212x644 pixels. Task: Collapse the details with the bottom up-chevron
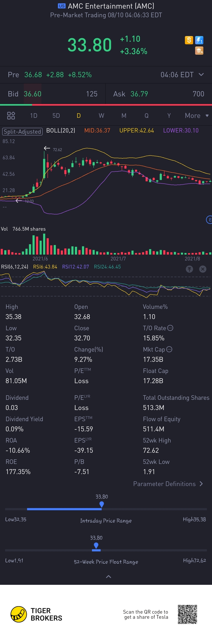pos(108,577)
